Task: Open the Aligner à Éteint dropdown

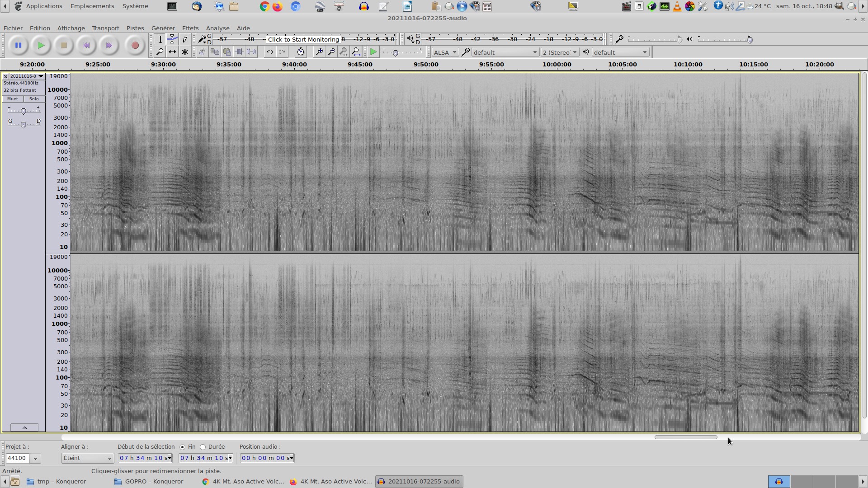Action: pos(87,458)
